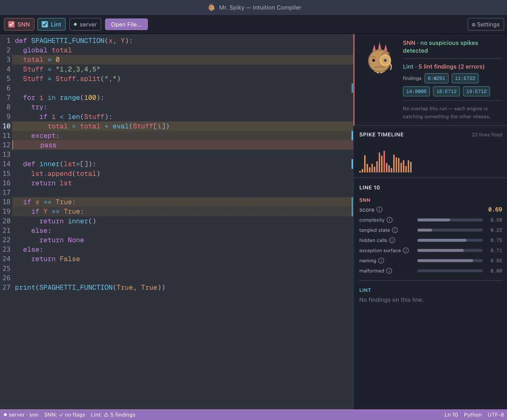Open Settings
The width and height of the screenshot is (507, 420).
pyautogui.click(x=485, y=25)
